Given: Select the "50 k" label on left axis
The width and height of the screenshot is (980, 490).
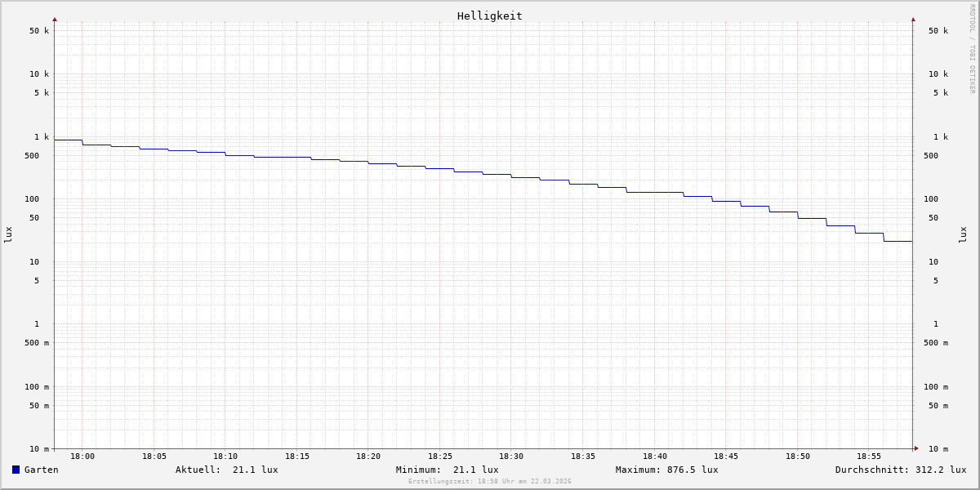Looking at the screenshot, I should click(x=39, y=31).
